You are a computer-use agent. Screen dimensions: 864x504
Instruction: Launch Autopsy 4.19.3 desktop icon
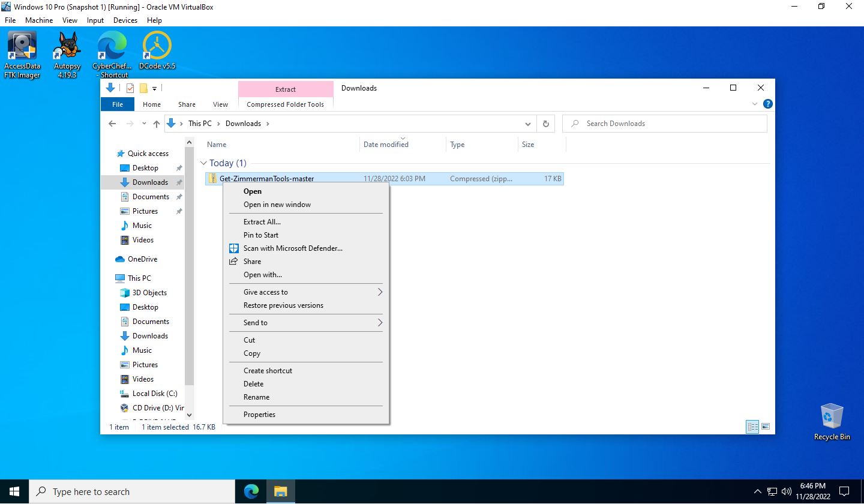coord(67,55)
